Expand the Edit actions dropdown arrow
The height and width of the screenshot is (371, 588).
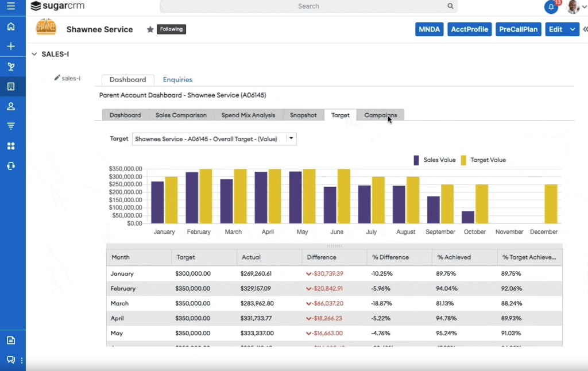[x=572, y=29]
